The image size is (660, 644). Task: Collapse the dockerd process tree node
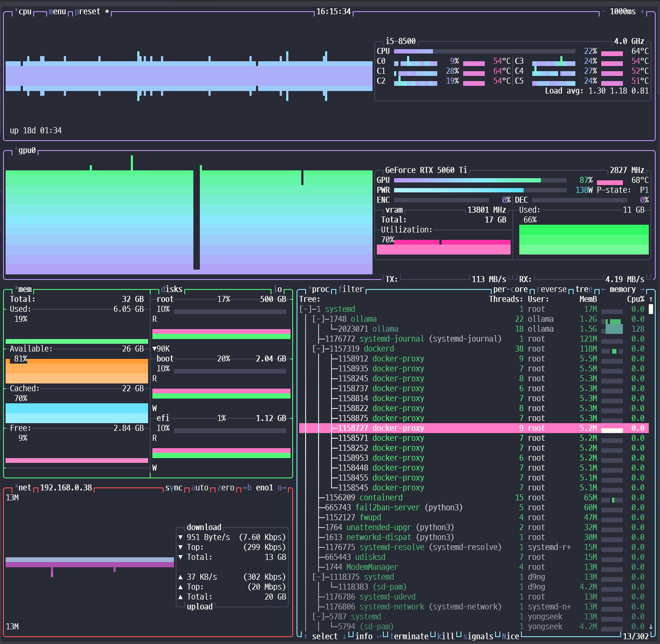(x=318, y=349)
